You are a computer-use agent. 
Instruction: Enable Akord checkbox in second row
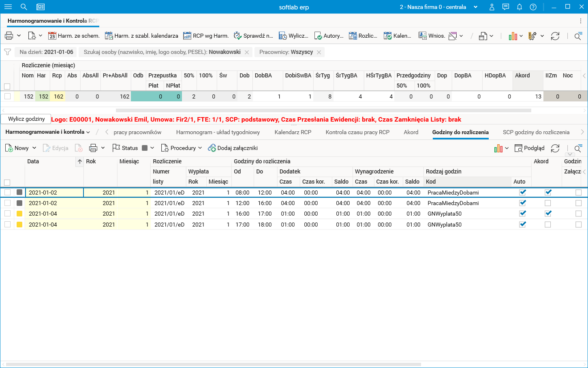coord(548,203)
